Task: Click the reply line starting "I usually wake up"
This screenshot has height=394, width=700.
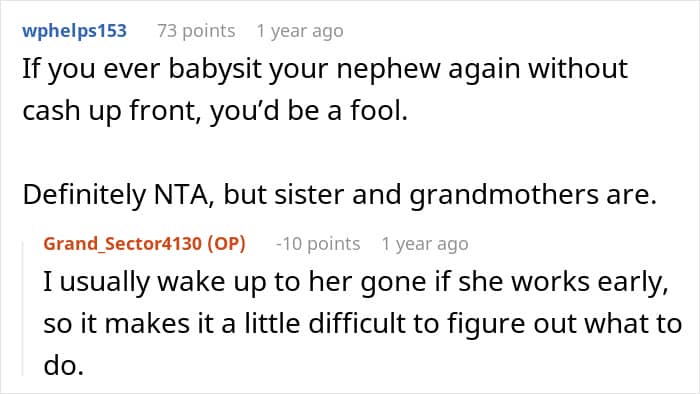Action: [x=356, y=282]
